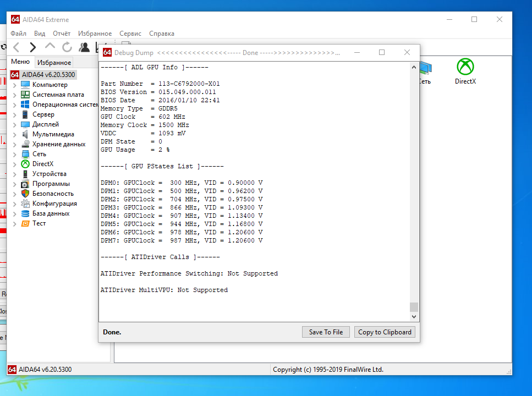Open the Сервис menu
Image resolution: width=532 pixels, height=396 pixels.
click(130, 33)
